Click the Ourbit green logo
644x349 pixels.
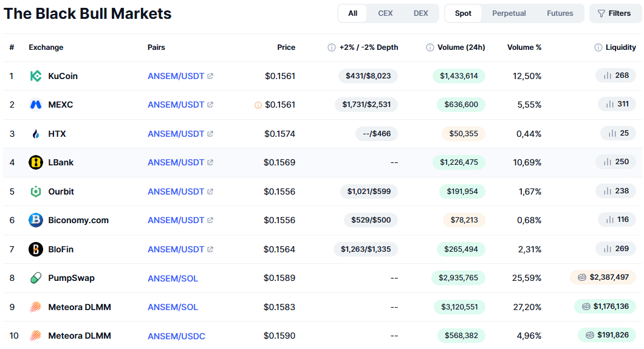(36, 192)
